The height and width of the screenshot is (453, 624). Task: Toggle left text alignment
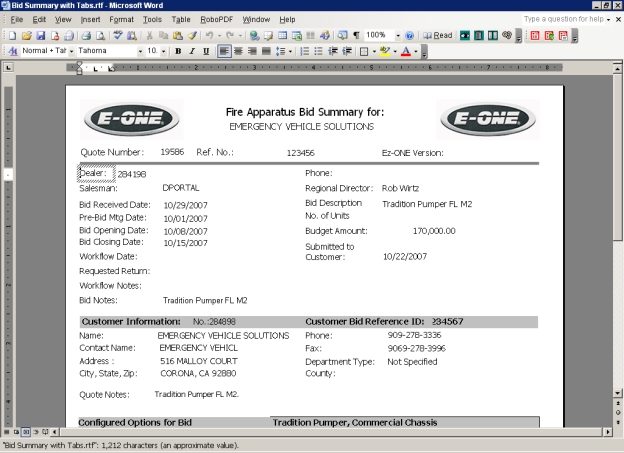(x=224, y=51)
